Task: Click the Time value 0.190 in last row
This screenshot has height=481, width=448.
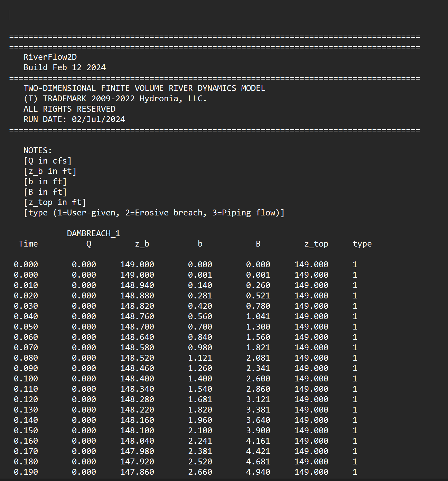Action: [x=26, y=472]
